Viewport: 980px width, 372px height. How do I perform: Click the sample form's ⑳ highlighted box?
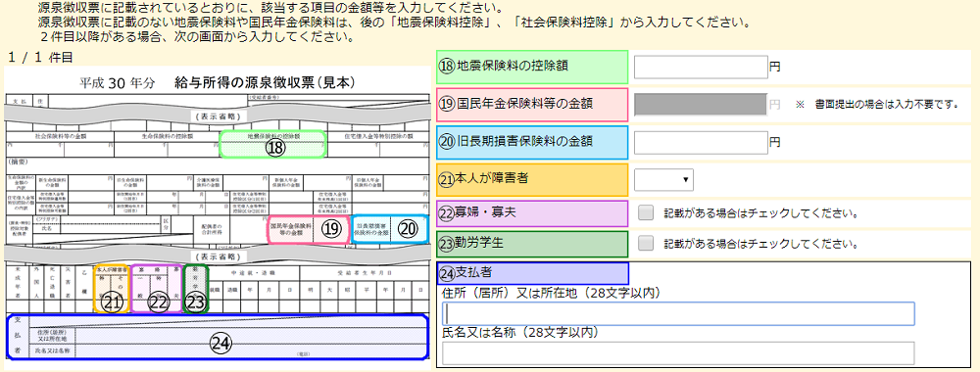pyautogui.click(x=390, y=229)
